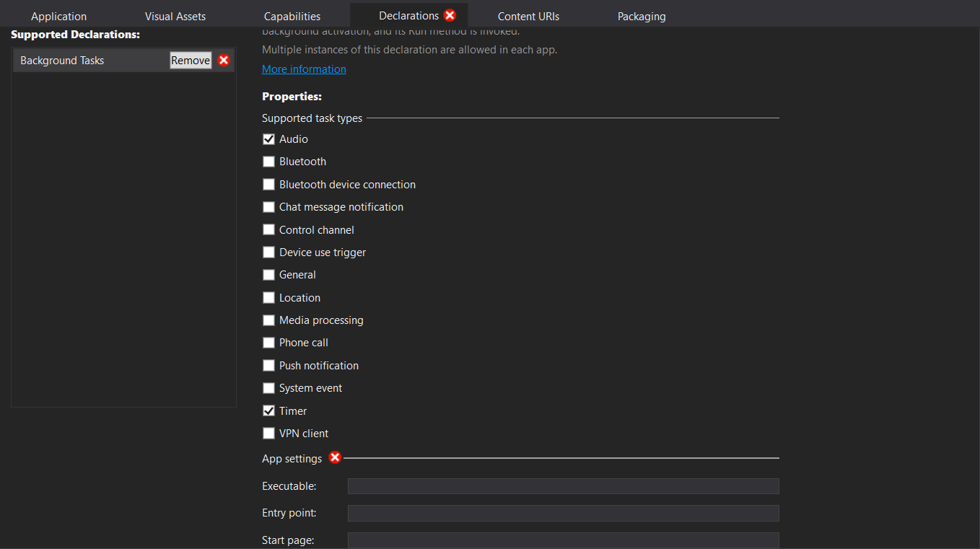Focus the Entry point input field
Screen dimensions: 980x549
[x=563, y=513]
